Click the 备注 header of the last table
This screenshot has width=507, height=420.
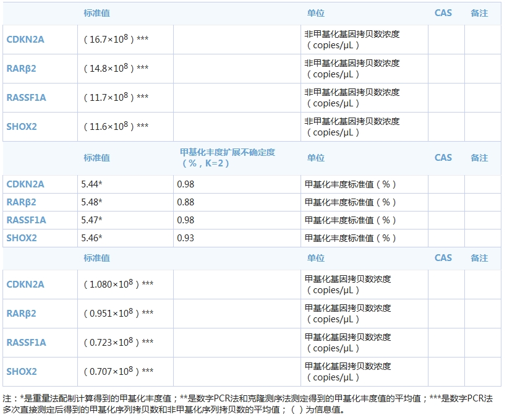click(x=479, y=258)
